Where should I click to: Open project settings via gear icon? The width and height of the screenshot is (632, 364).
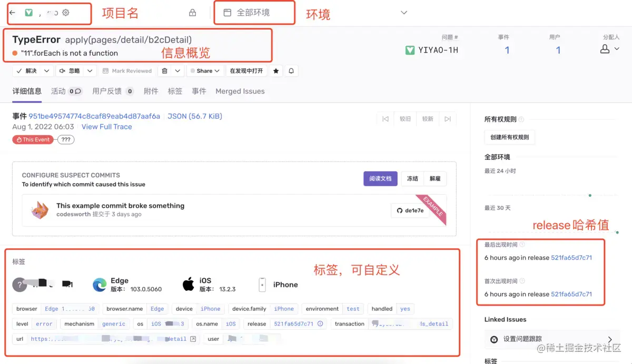pos(66,13)
